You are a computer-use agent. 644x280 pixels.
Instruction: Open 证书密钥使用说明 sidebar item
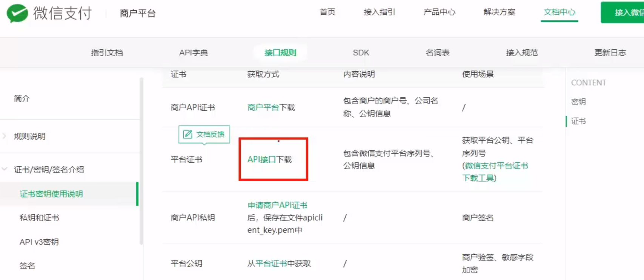point(51,194)
